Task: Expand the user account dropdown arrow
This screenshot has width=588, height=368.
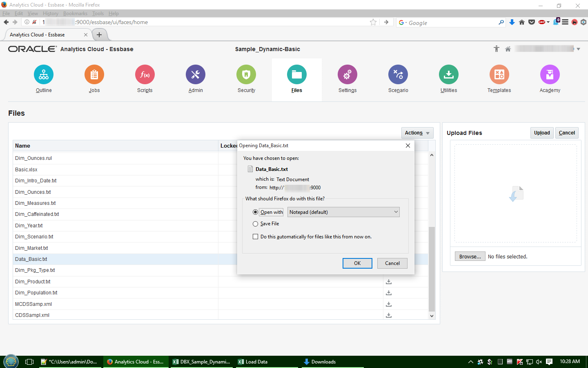Action: (578, 49)
